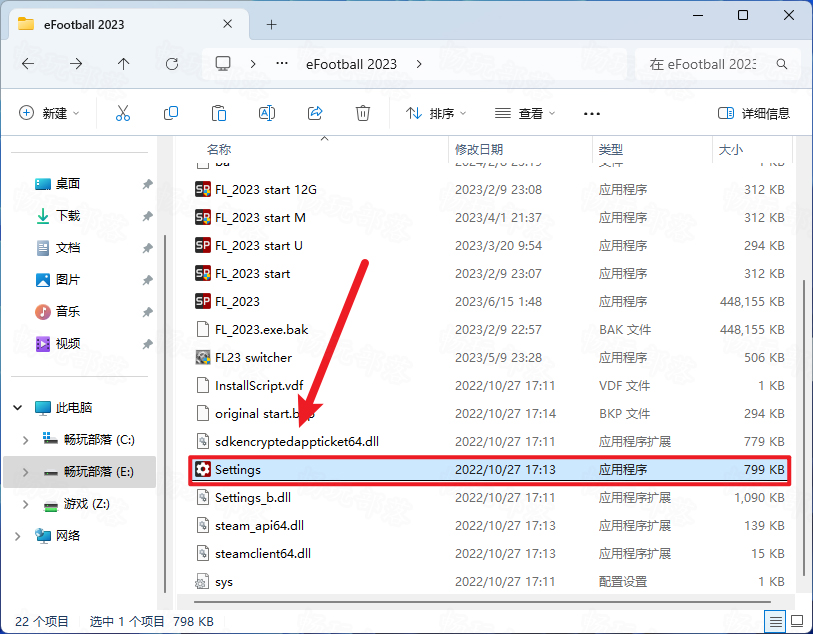The width and height of the screenshot is (813, 634).
Task: Expand the Z: games drive node
Action: tap(25, 504)
